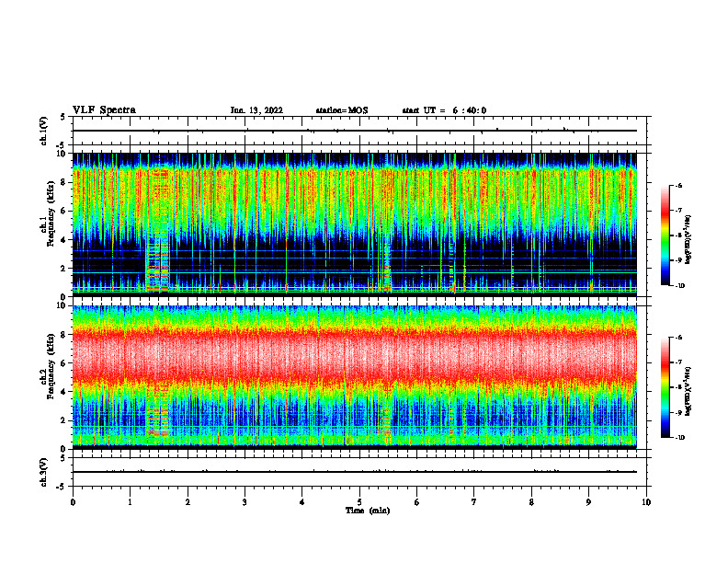Click inside the ch.1 spectrogram panel
Image resolution: width=728 pixels, height=563 pixels.
tap(355, 224)
